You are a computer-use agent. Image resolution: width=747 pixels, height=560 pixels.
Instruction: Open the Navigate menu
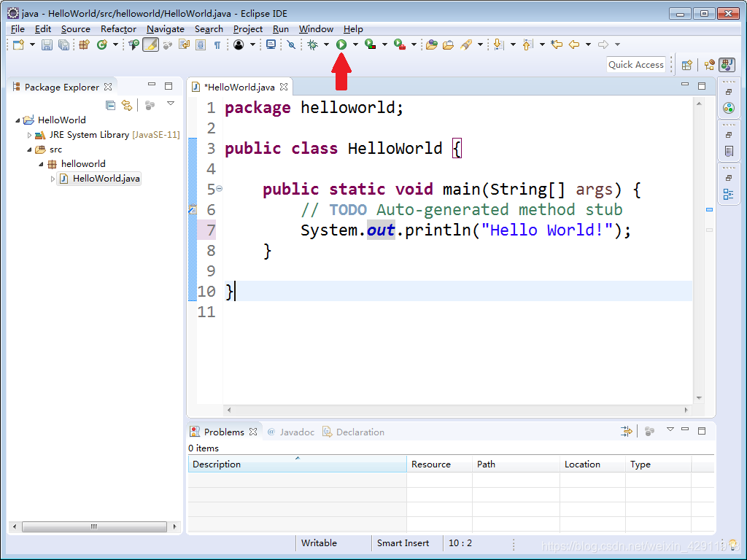tap(166, 29)
